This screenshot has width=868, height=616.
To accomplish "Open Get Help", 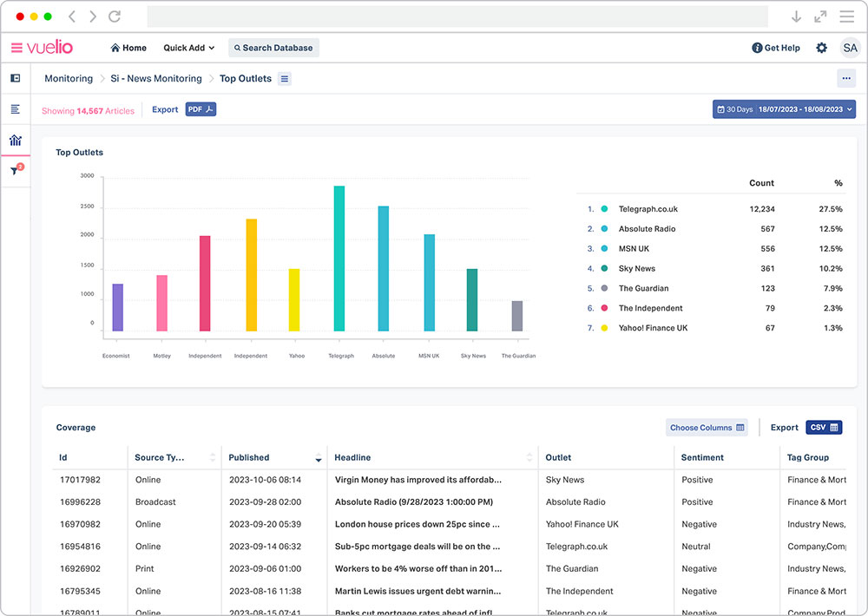I will tap(775, 48).
